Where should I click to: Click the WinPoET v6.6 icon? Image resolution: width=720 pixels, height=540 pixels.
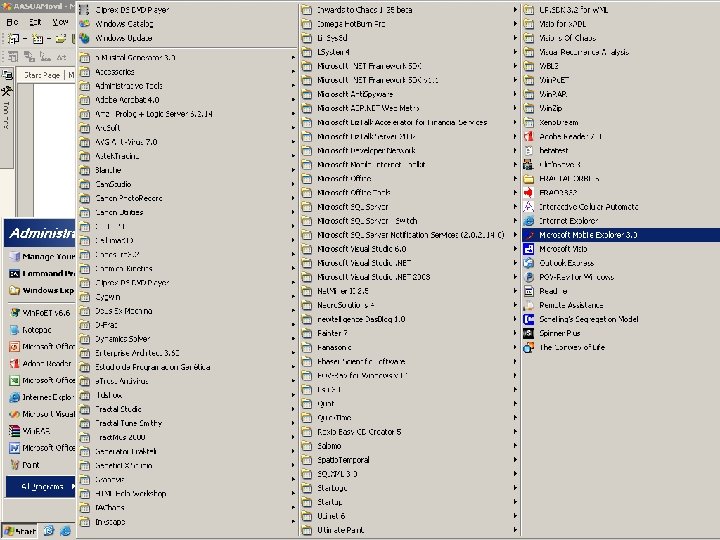point(15,313)
